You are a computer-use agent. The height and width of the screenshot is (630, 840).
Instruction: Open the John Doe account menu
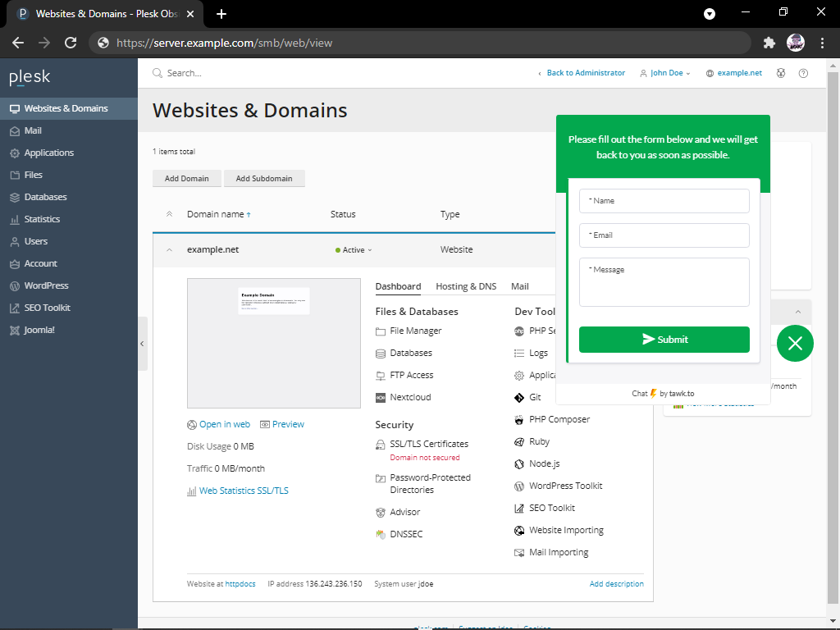[x=665, y=73]
